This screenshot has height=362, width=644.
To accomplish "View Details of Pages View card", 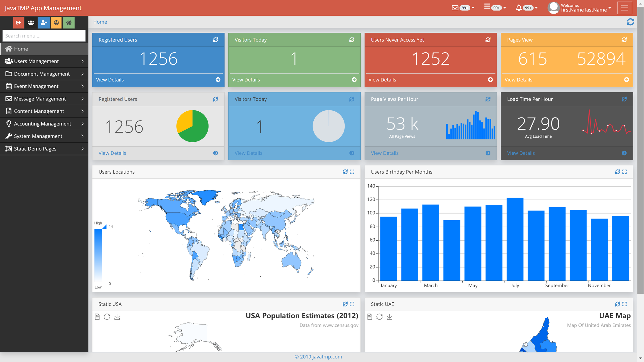I will [518, 80].
